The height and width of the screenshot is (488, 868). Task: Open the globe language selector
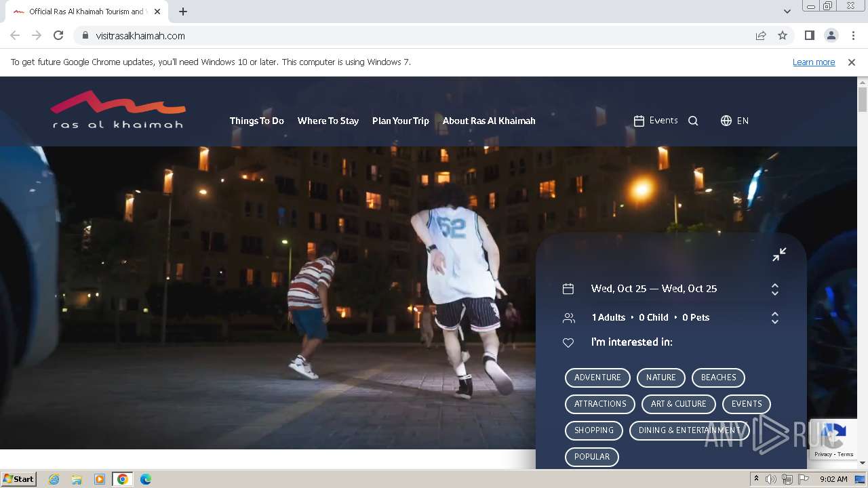click(726, 121)
